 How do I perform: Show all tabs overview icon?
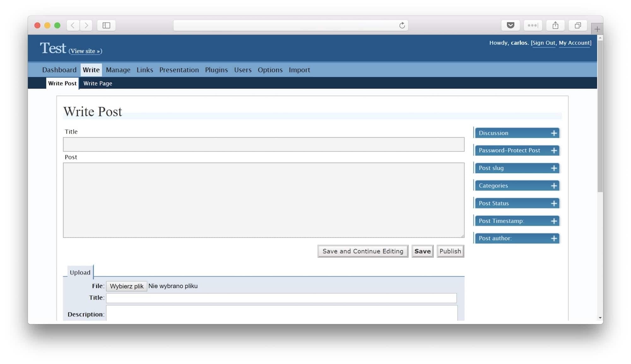point(577,25)
